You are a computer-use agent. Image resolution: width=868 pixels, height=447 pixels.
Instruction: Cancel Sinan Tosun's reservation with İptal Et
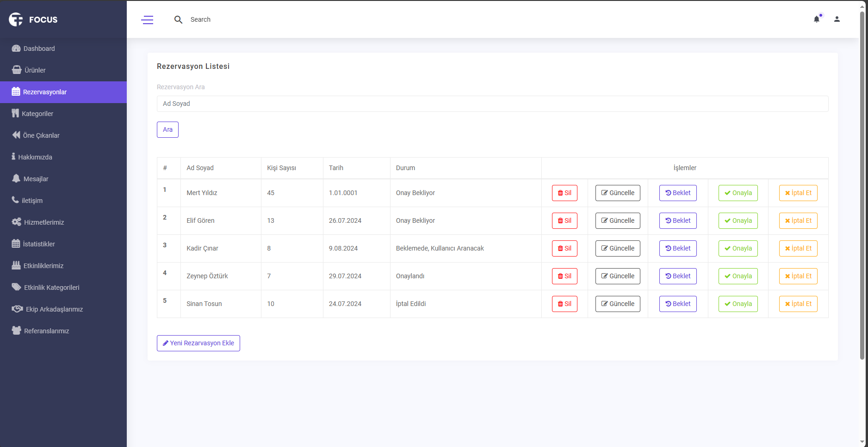pyautogui.click(x=798, y=304)
